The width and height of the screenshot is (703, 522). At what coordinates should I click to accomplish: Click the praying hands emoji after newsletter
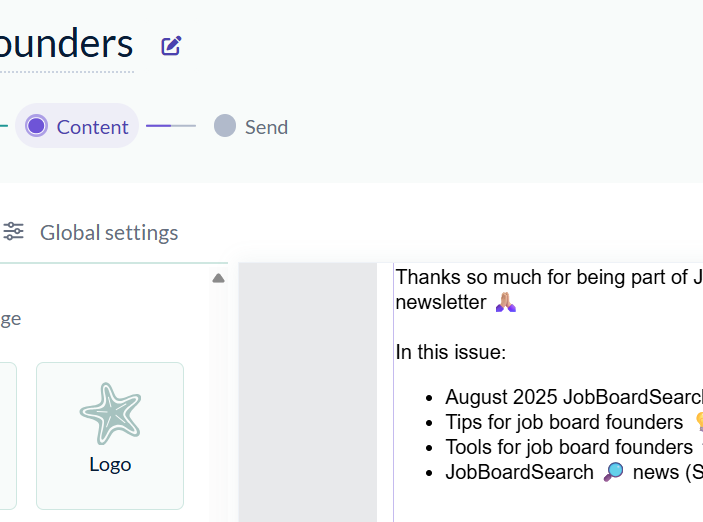click(506, 302)
